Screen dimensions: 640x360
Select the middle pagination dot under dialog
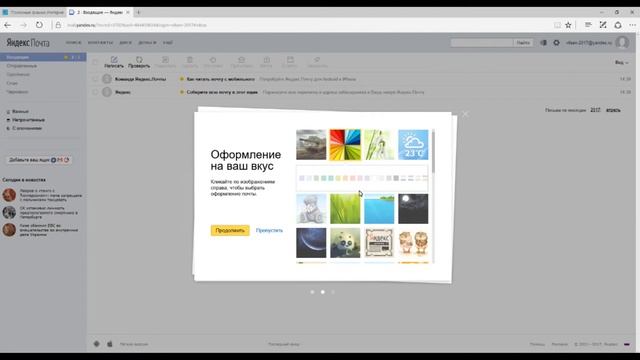pos(322,292)
